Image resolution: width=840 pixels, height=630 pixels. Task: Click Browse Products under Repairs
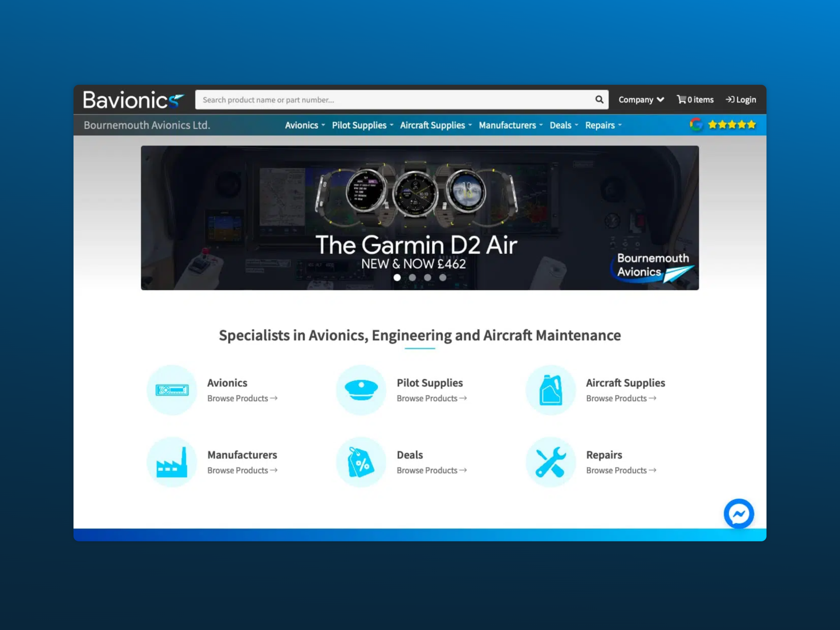click(621, 470)
